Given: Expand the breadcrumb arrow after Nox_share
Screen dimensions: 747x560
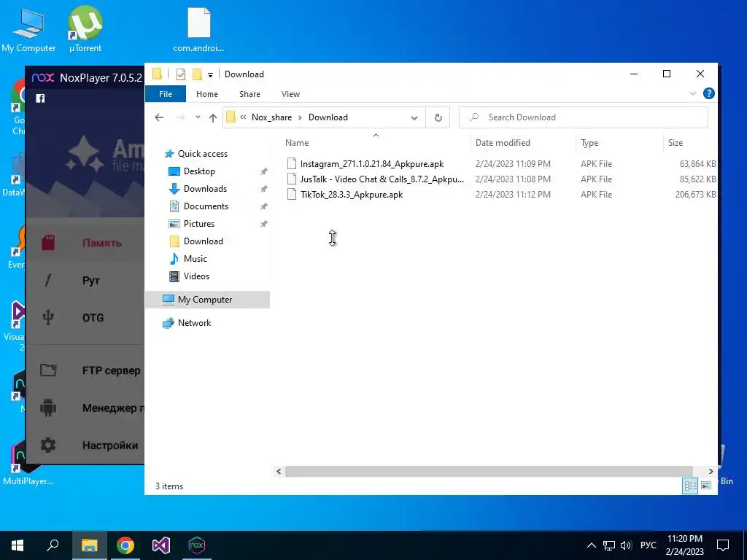Looking at the screenshot, I should click(300, 117).
